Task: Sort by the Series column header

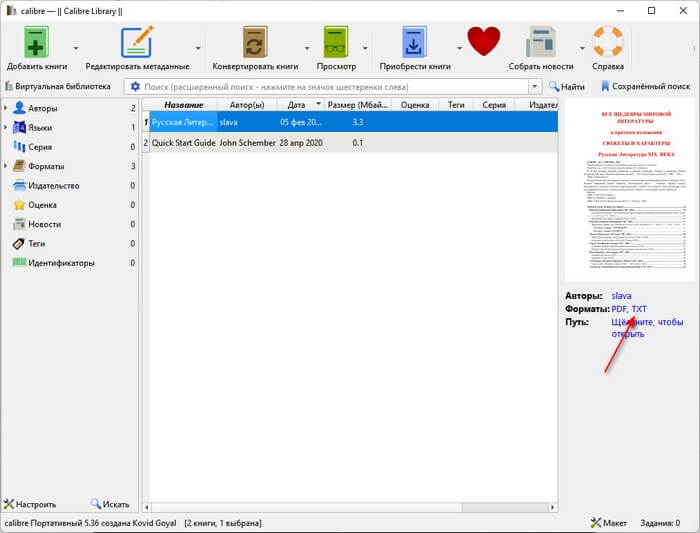Action: (x=494, y=105)
